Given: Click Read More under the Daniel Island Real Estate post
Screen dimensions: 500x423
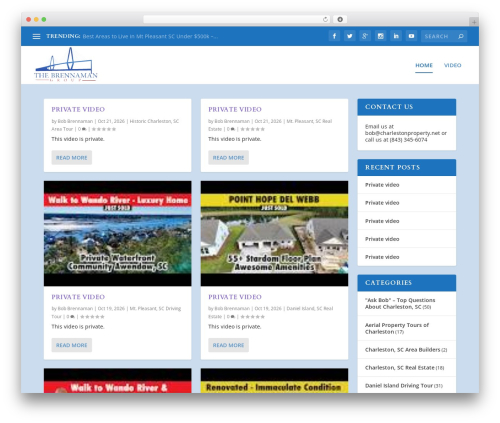Looking at the screenshot, I should (228, 345).
